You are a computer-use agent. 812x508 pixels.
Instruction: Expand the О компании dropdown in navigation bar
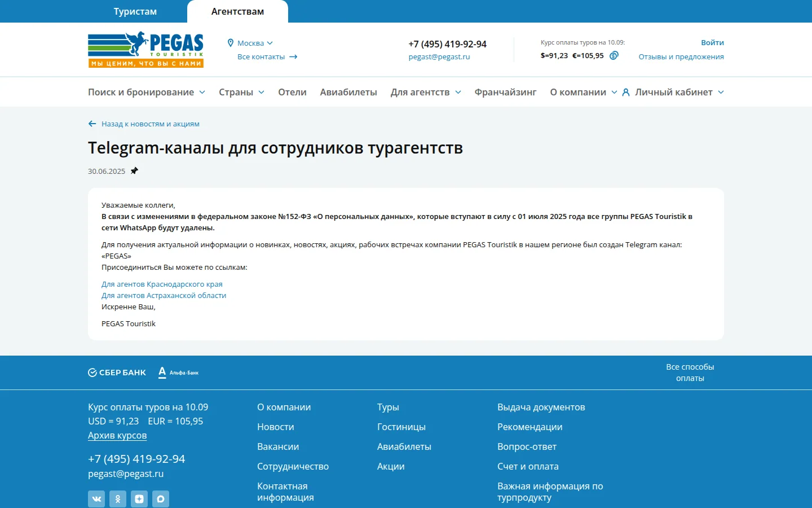pos(584,92)
